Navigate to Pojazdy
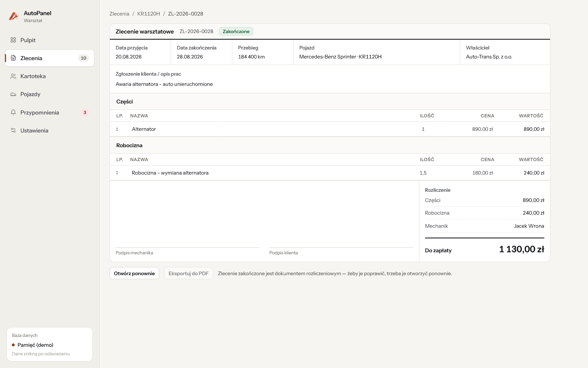This screenshot has height=368, width=588. 49,94
